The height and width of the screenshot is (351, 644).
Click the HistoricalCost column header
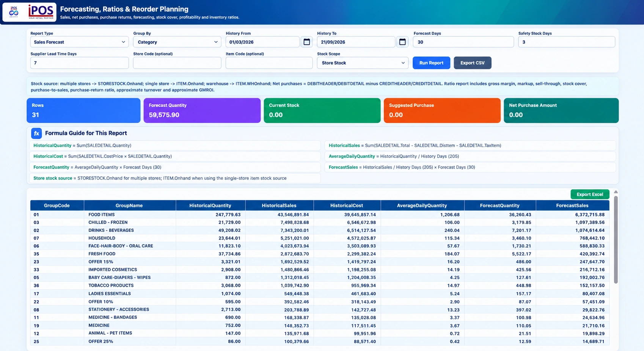click(347, 205)
